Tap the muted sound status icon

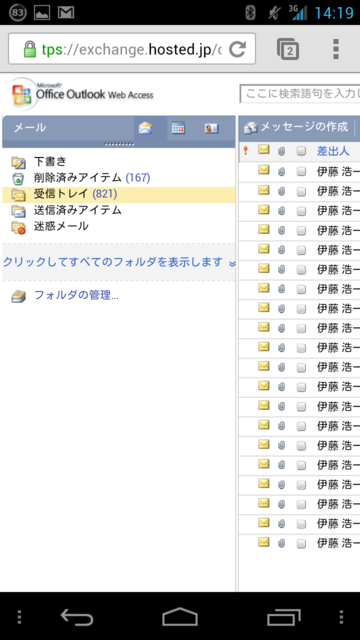click(x=274, y=13)
